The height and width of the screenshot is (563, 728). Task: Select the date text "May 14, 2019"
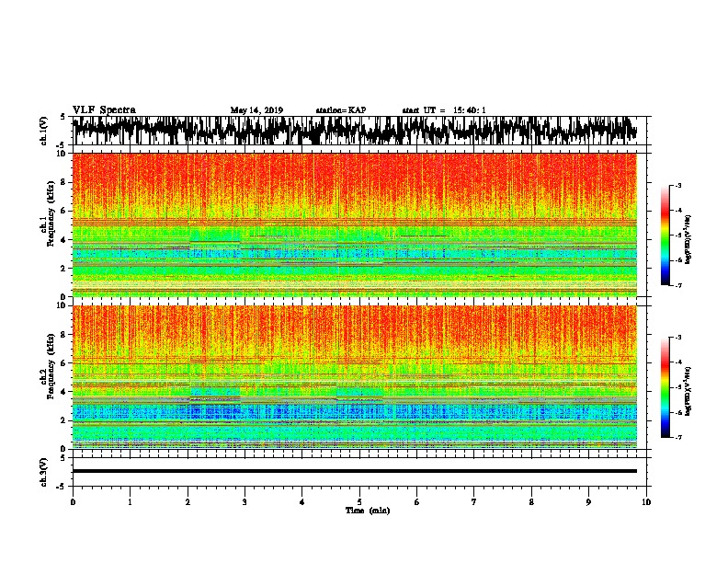[x=256, y=110]
